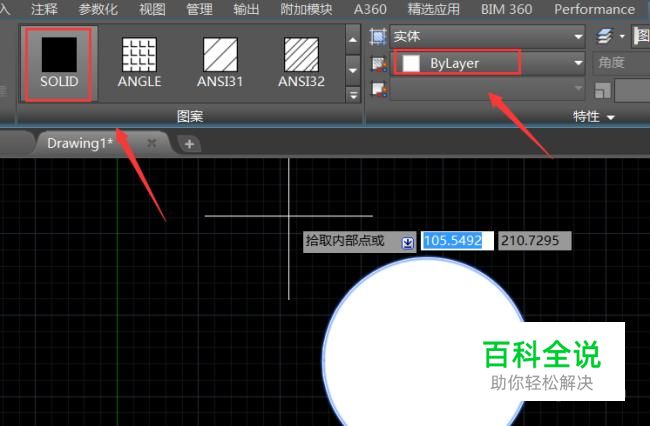Switch to the 管理 ribbon tab
Screen dimensions: 650x426
(x=199, y=9)
